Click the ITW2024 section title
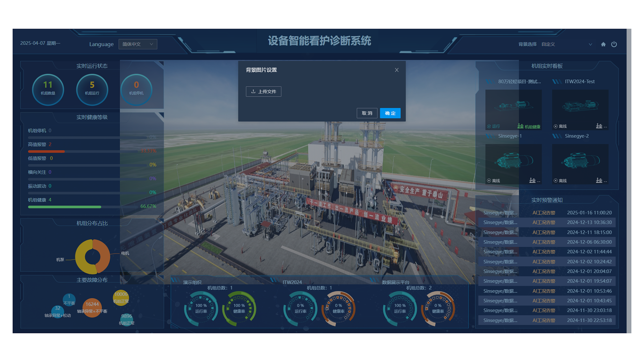644x362 pixels. click(x=292, y=282)
